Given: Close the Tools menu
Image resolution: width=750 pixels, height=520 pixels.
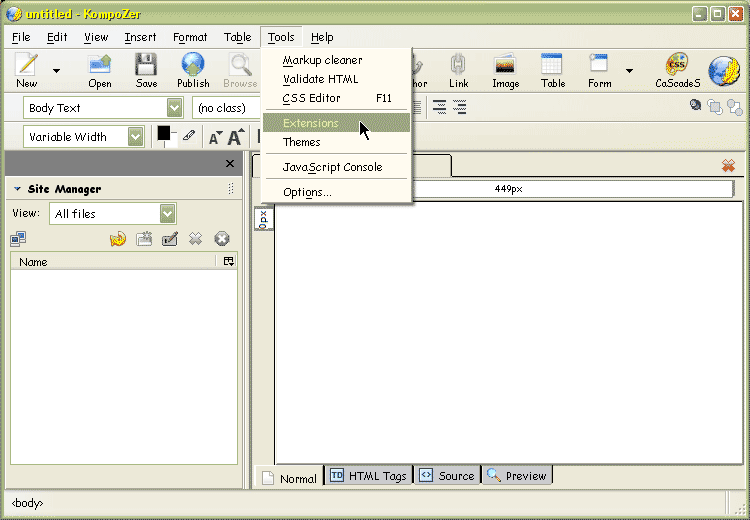Looking at the screenshot, I should [281, 37].
